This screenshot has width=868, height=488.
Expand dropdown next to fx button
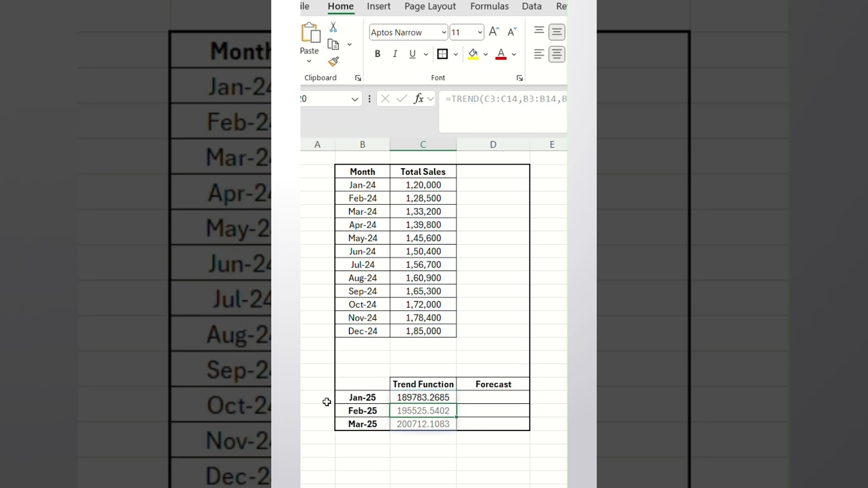431,99
